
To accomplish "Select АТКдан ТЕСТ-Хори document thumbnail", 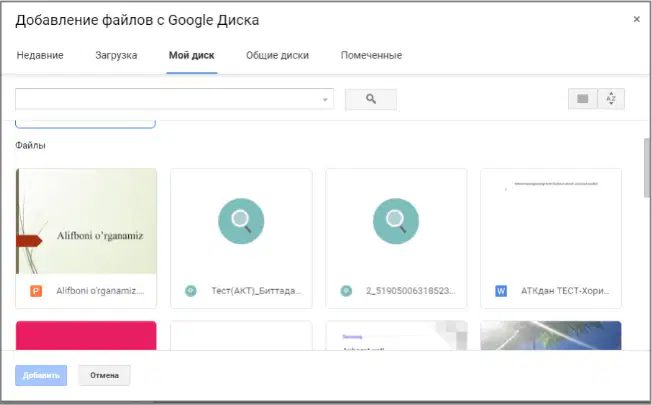I will click(551, 221).
